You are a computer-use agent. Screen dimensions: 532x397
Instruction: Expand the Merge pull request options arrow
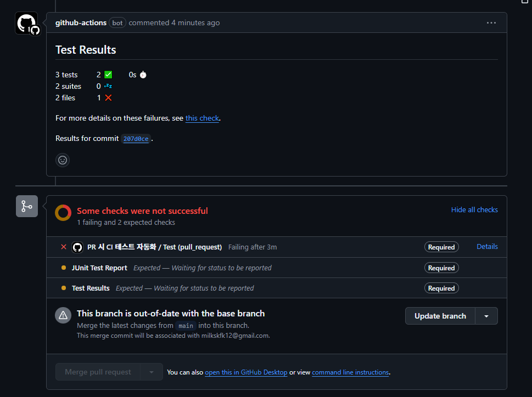point(152,372)
